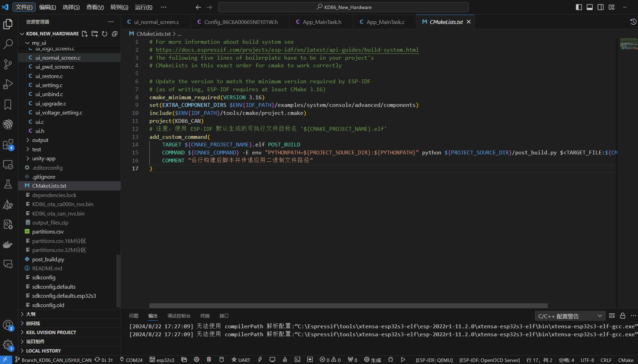Screen dimensions: 638x364
Task: Click UTF-8 encoding in status bar
Action: (x=587, y=360)
